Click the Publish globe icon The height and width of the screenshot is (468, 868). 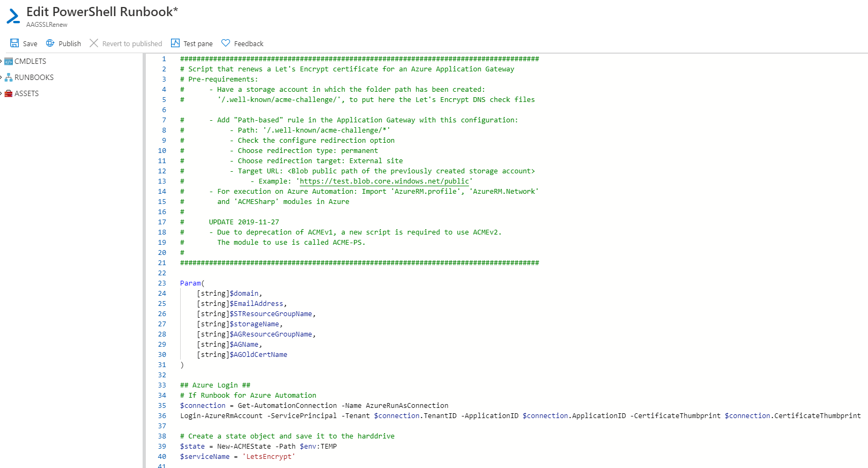tap(50, 43)
